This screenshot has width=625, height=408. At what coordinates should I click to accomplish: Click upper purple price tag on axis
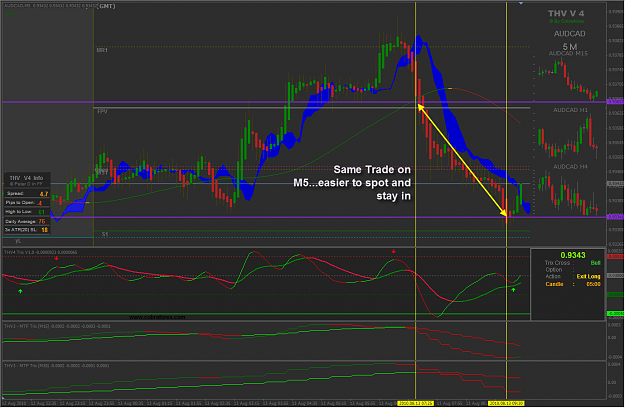click(x=615, y=102)
